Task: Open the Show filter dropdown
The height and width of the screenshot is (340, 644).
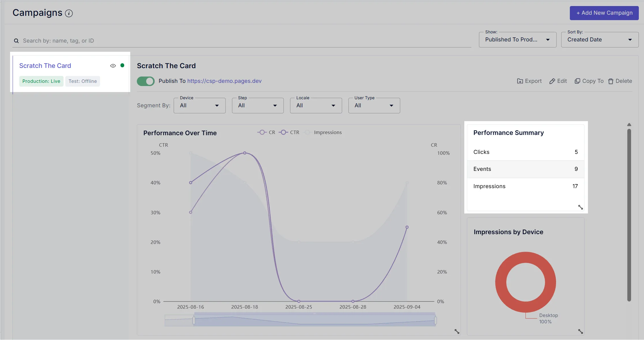Action: pyautogui.click(x=517, y=40)
